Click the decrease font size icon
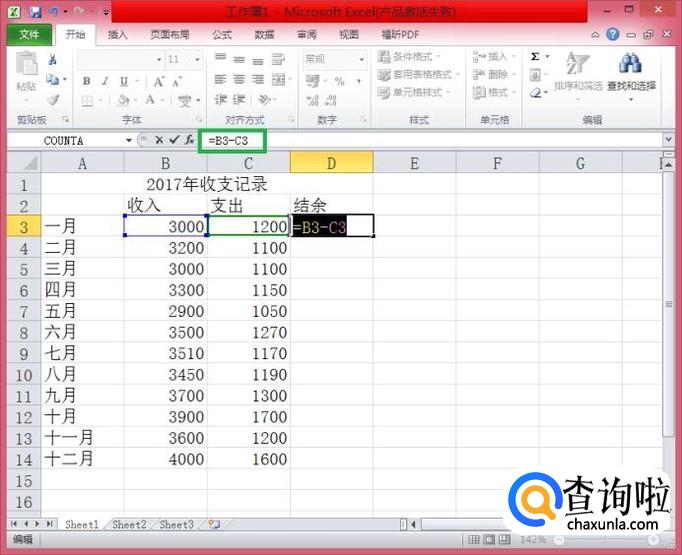This screenshot has width=682, height=555. coord(177,81)
